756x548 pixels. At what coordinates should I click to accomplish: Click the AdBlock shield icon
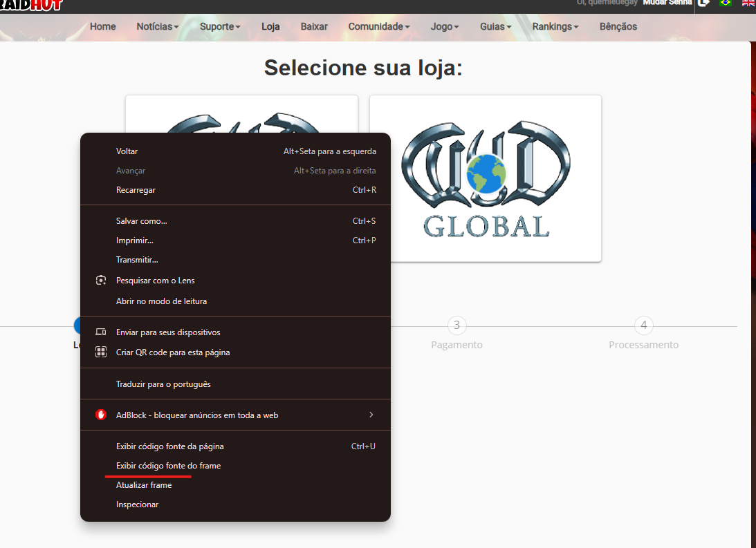point(100,415)
